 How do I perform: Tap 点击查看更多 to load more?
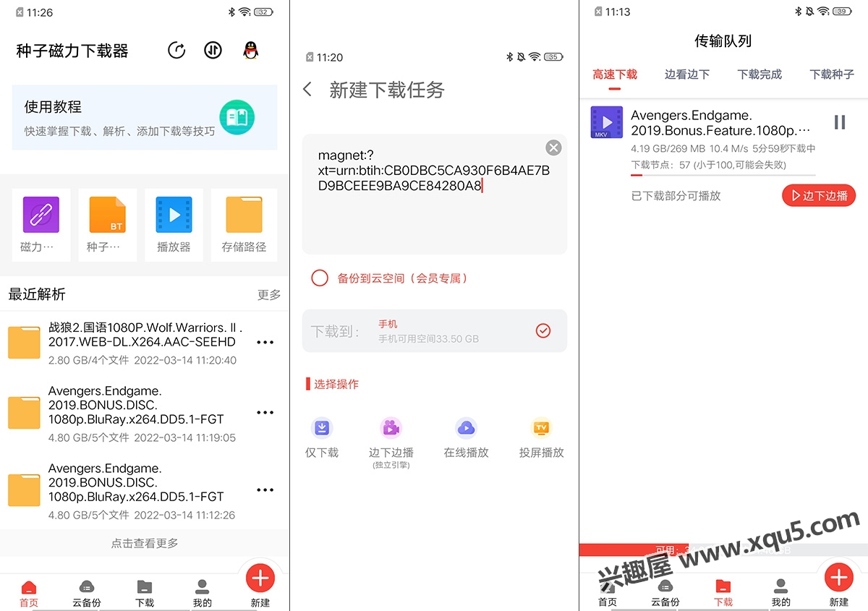pyautogui.click(x=145, y=543)
